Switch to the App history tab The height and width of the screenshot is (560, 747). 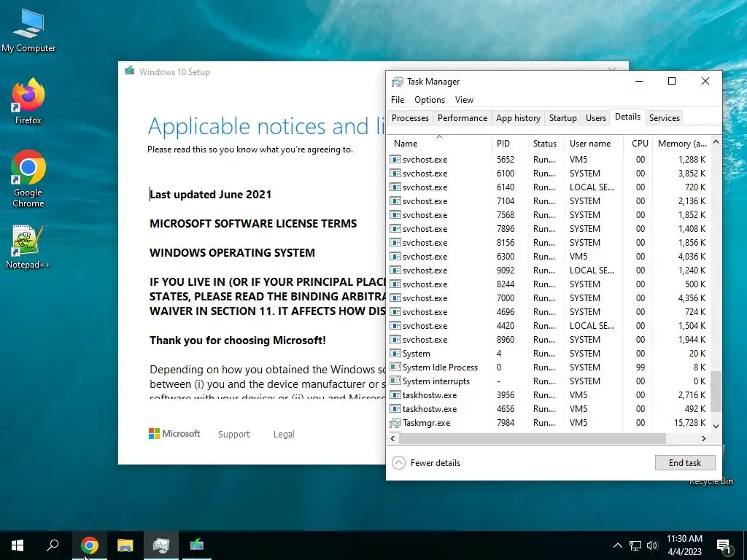[x=518, y=118]
